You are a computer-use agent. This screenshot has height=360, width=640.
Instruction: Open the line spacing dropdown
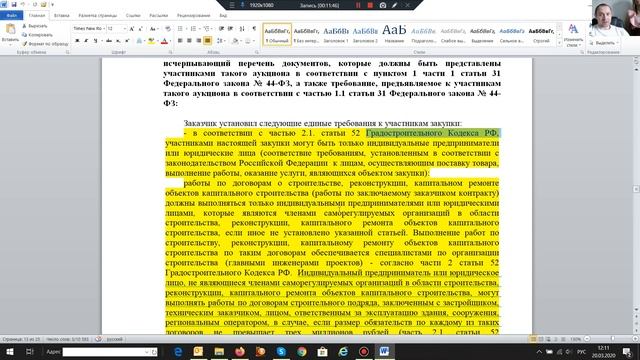(220, 41)
